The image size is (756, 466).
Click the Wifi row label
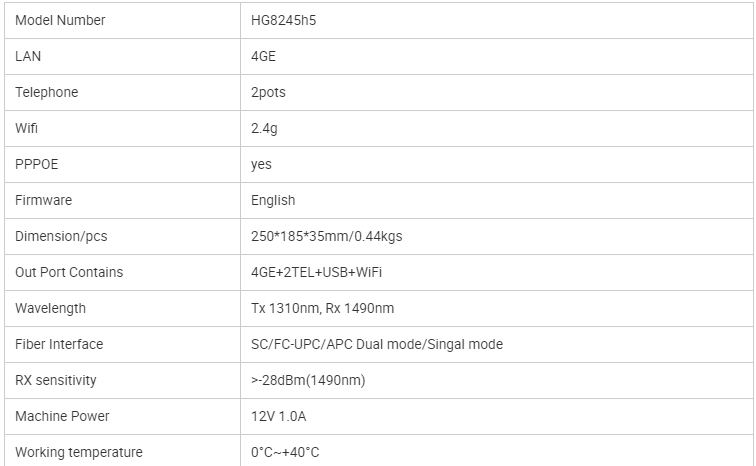[x=27, y=128]
